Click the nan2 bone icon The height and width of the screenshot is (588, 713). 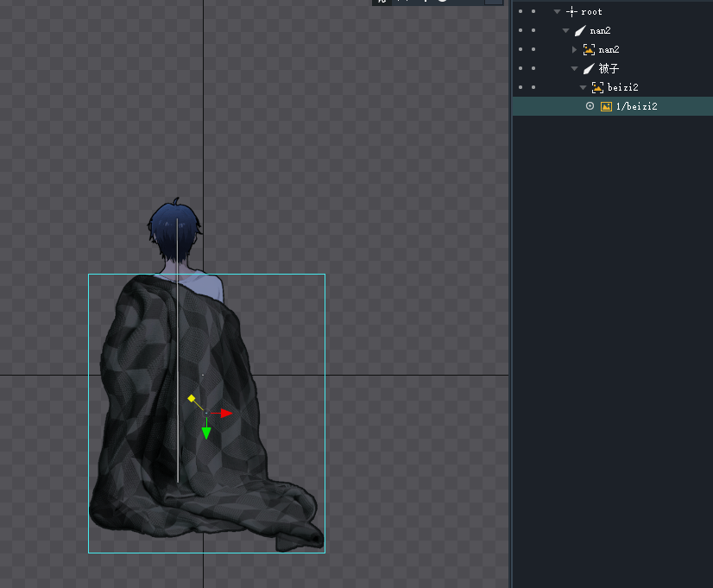coord(580,30)
